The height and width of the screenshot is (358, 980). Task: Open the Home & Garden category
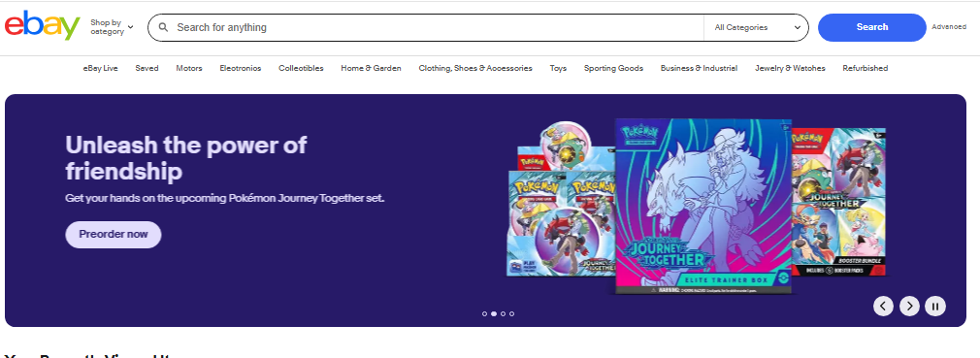tap(371, 68)
